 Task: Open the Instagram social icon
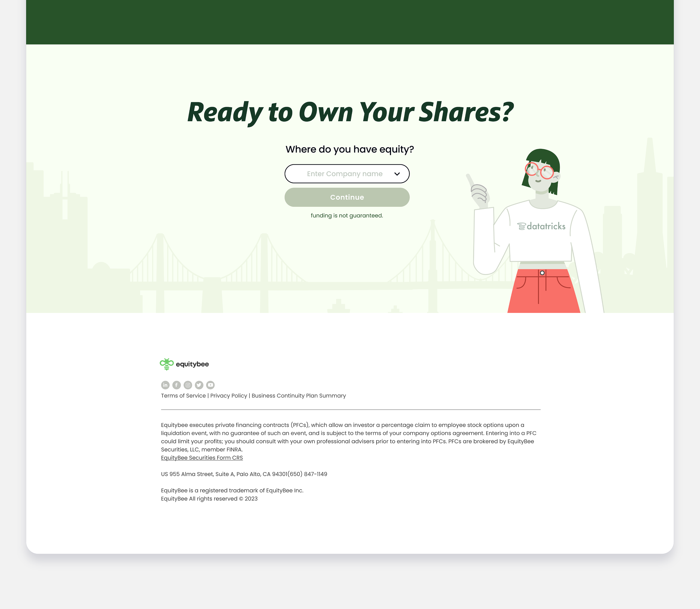pyautogui.click(x=188, y=385)
